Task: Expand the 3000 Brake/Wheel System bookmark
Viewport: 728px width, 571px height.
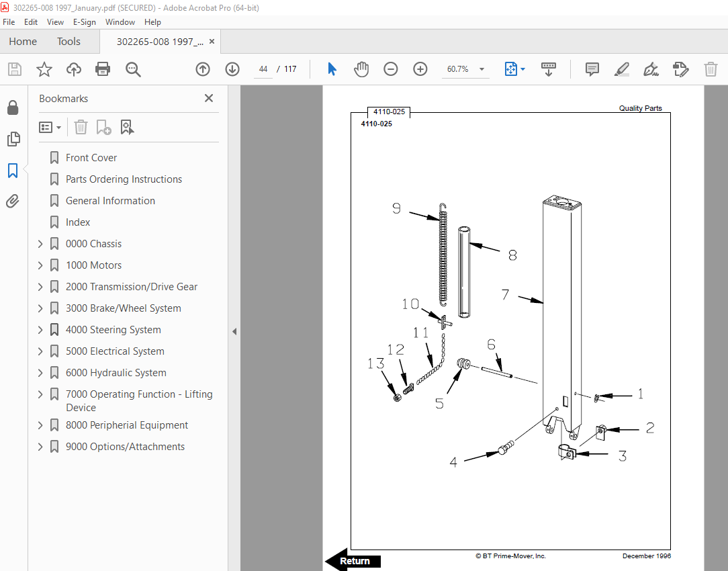Action: coord(40,308)
